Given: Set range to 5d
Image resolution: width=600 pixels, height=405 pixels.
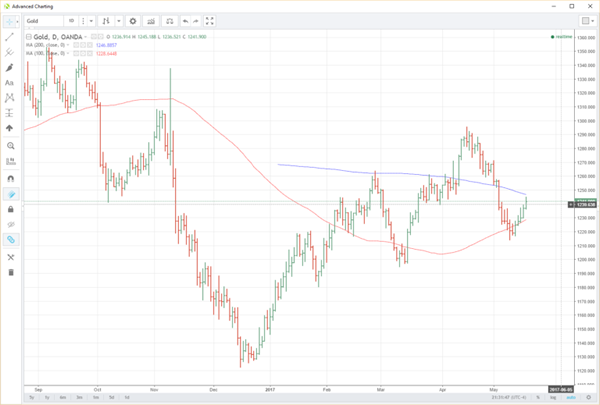Looking at the screenshot, I should point(111,398).
